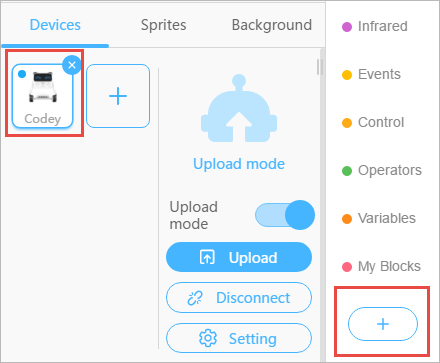
Task: Open the Background tab
Action: click(x=272, y=25)
